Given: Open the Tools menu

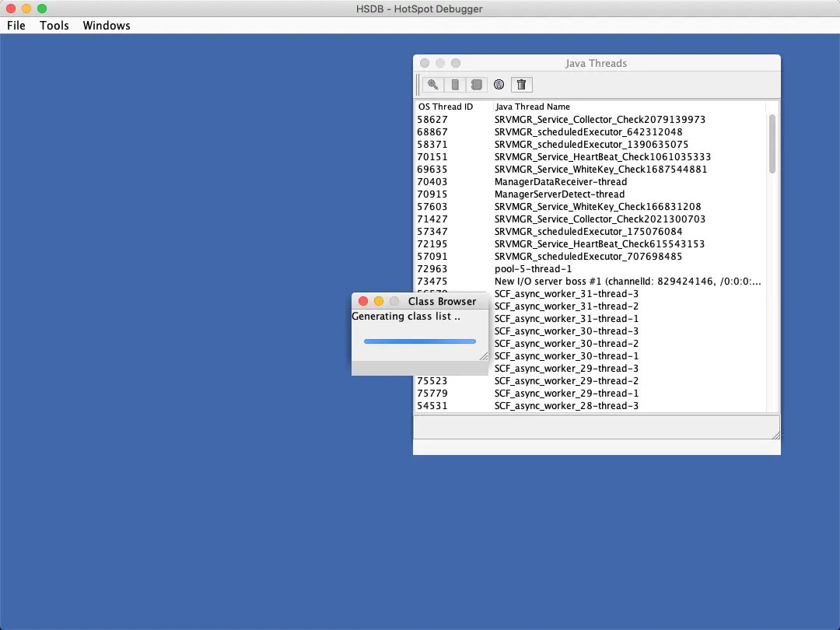Looking at the screenshot, I should coord(54,25).
